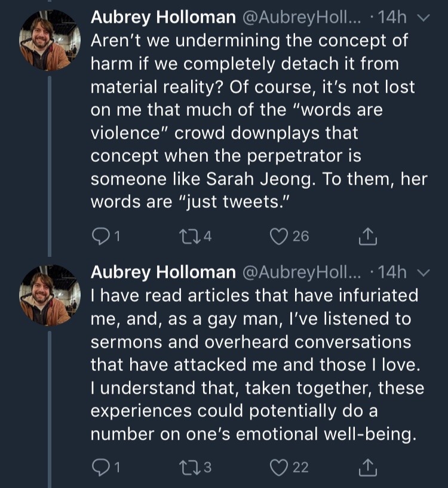
Task: Click the Aubrey Holloman name on the first tweet
Action: 162,17
